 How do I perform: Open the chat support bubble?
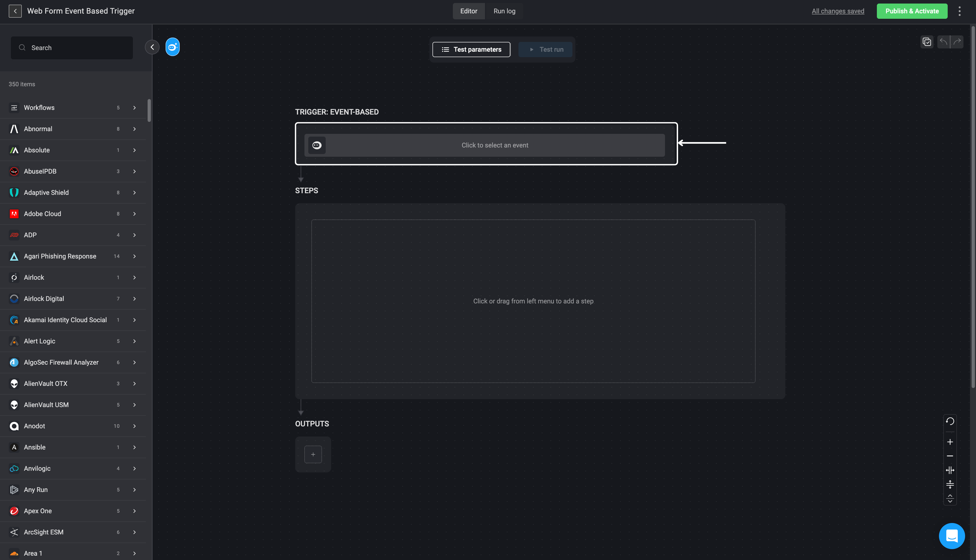point(952,536)
